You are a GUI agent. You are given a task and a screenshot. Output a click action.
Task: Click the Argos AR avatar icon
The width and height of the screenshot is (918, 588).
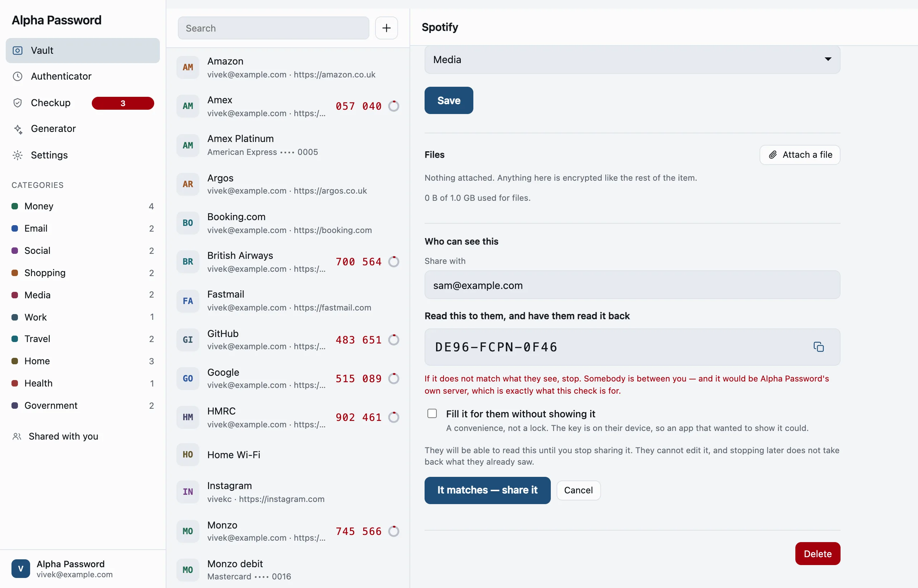(188, 184)
